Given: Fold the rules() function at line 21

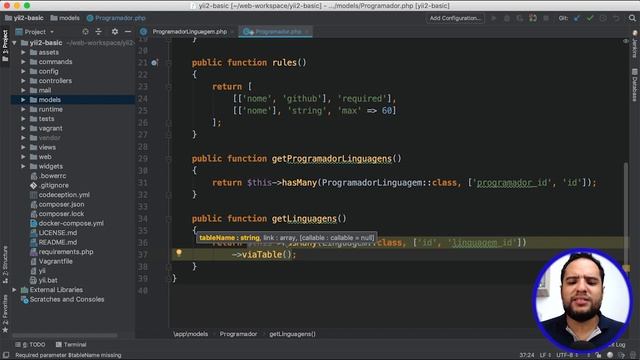Looking at the screenshot, I should (169, 62).
